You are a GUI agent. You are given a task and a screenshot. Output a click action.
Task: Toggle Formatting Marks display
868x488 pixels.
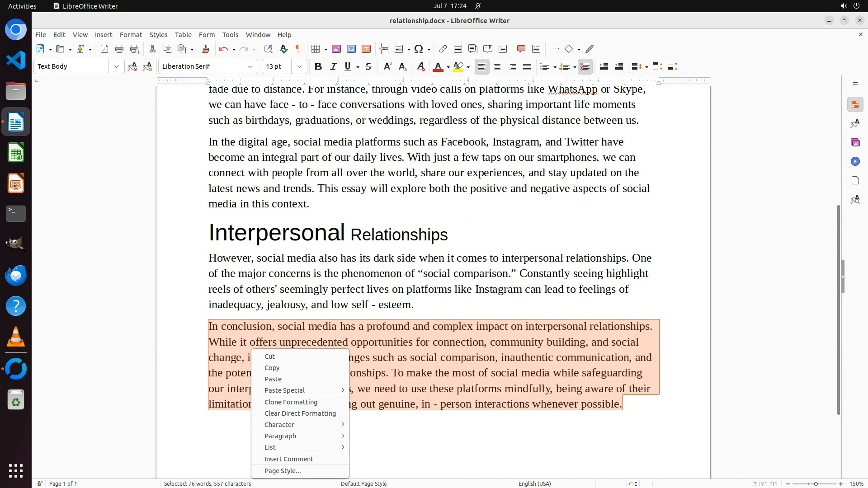coord(298,49)
